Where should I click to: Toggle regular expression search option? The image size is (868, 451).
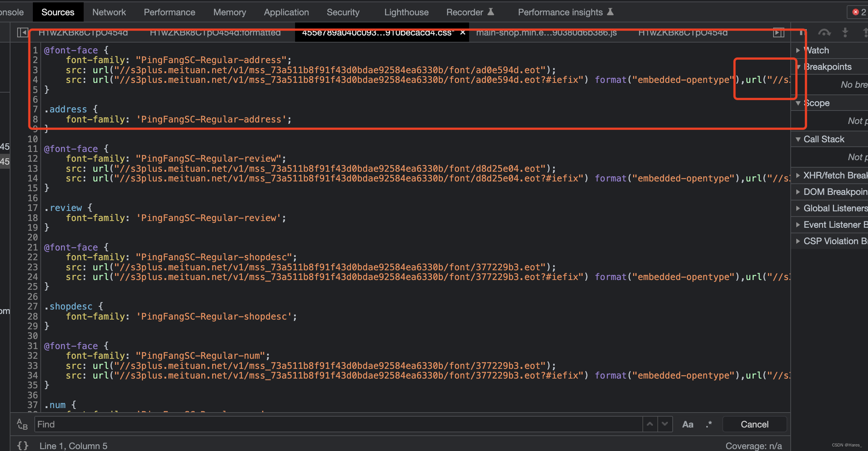709,424
